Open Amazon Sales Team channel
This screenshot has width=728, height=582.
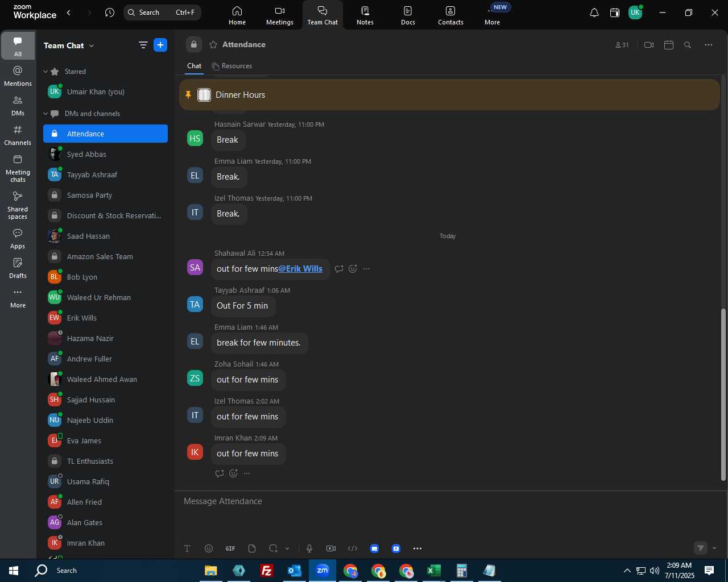pyautogui.click(x=105, y=256)
